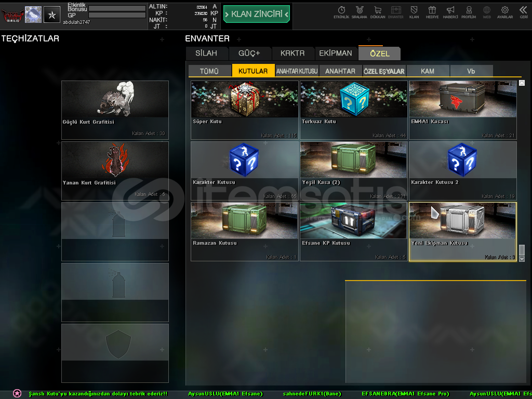Open the HABERCİ megaphone icon
The width and height of the screenshot is (532, 399).
point(450,12)
